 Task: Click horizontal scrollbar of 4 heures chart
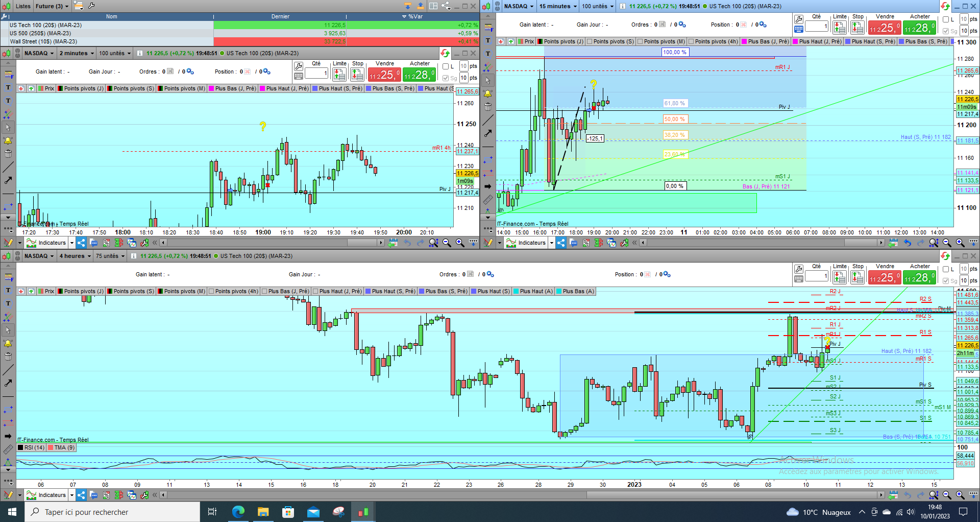coord(522,495)
